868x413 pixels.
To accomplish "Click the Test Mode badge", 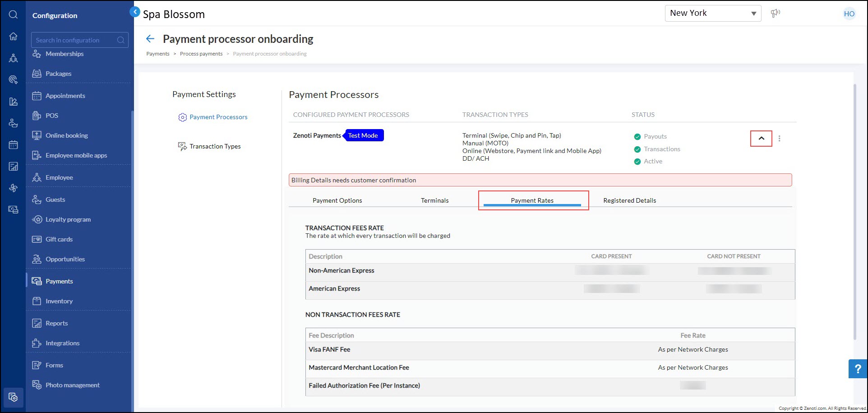I will click(x=364, y=135).
